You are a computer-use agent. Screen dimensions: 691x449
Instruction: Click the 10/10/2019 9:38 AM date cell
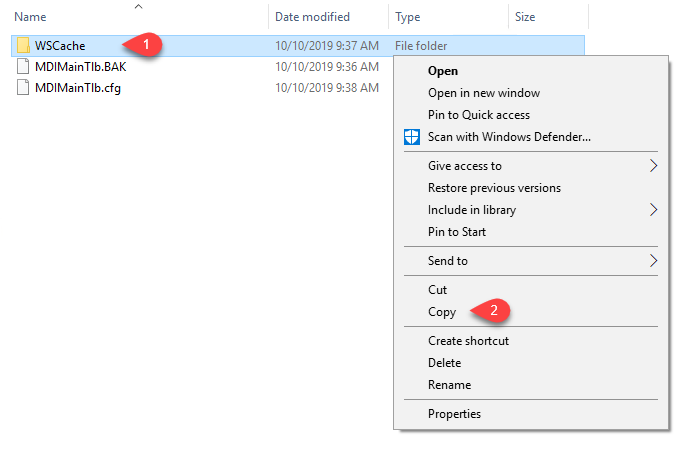tap(327, 88)
